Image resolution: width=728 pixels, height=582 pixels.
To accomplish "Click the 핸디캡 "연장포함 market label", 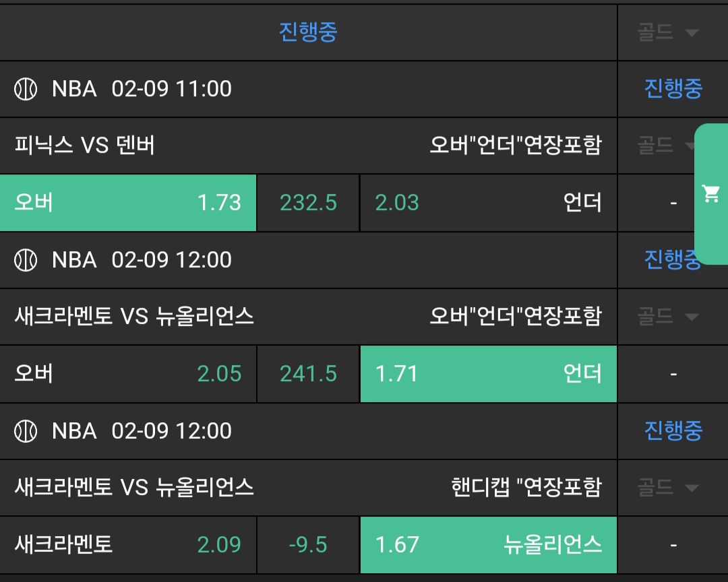I will [526, 488].
